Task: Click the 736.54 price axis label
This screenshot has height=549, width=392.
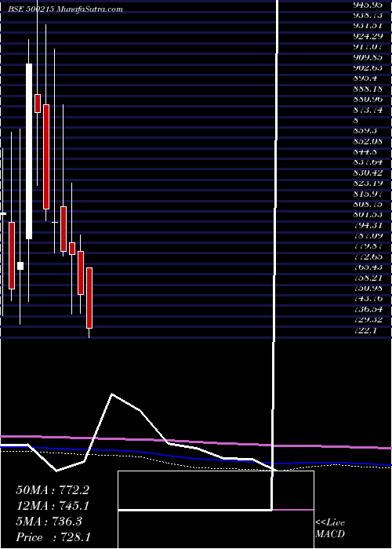Action: click(x=368, y=309)
